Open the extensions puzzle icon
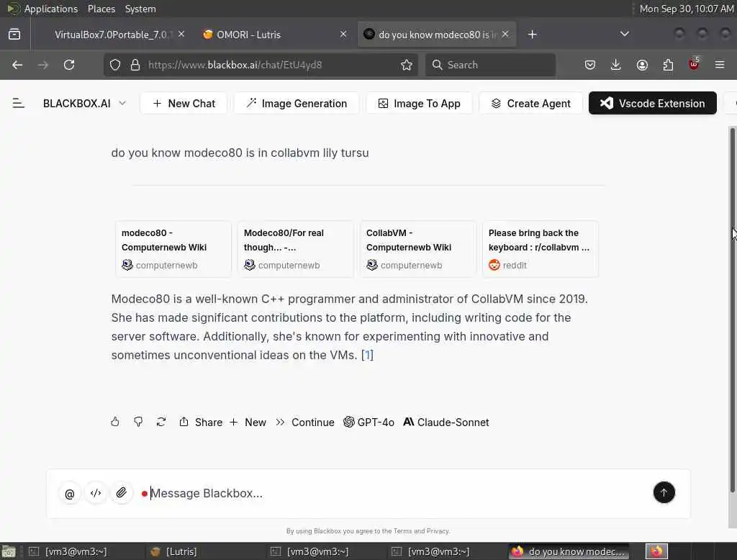 [668, 65]
